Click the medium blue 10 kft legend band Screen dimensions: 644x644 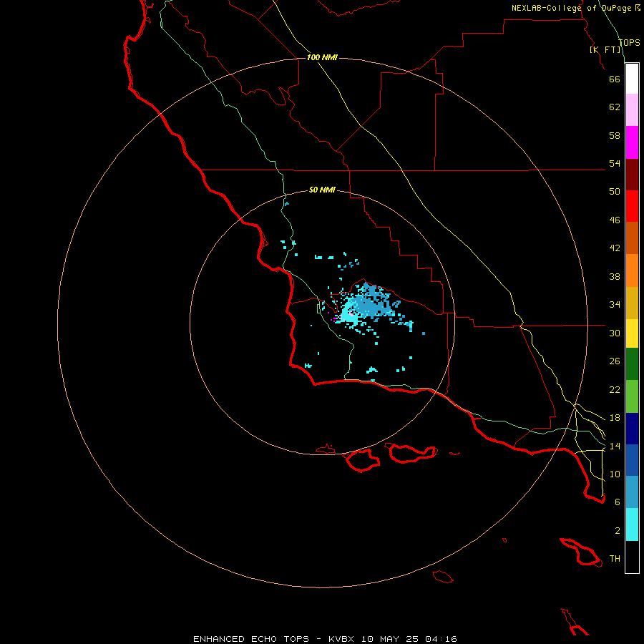click(x=632, y=460)
